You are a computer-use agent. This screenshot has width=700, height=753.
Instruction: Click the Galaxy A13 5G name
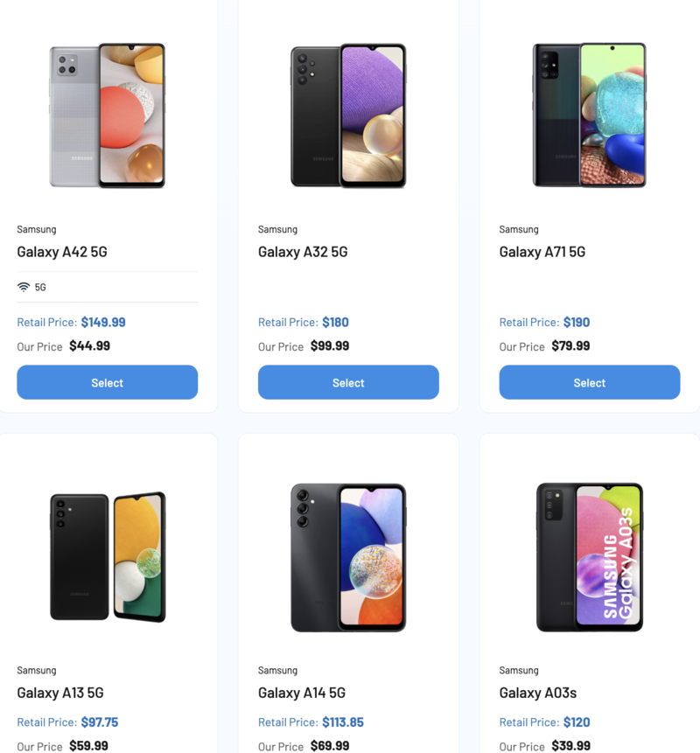(60, 693)
